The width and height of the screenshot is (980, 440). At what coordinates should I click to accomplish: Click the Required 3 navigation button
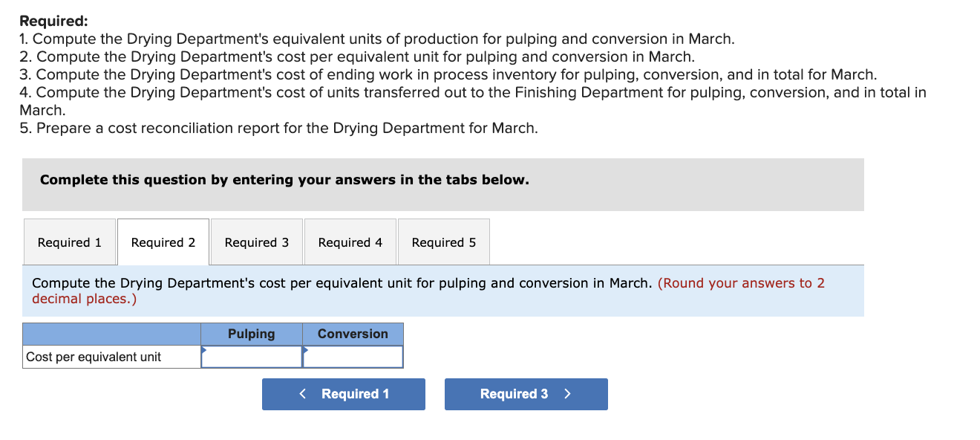tap(526, 394)
